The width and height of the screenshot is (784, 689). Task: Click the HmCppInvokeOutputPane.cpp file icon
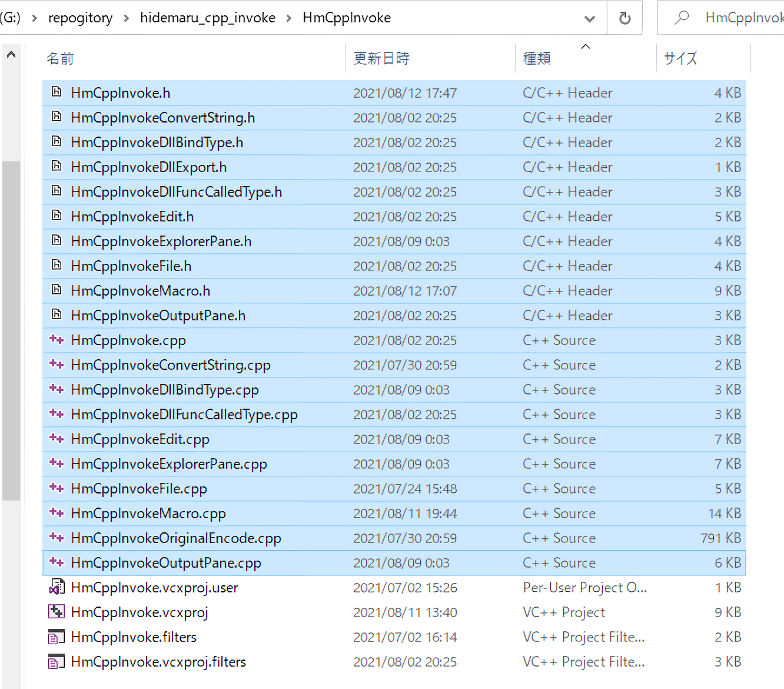(x=57, y=562)
